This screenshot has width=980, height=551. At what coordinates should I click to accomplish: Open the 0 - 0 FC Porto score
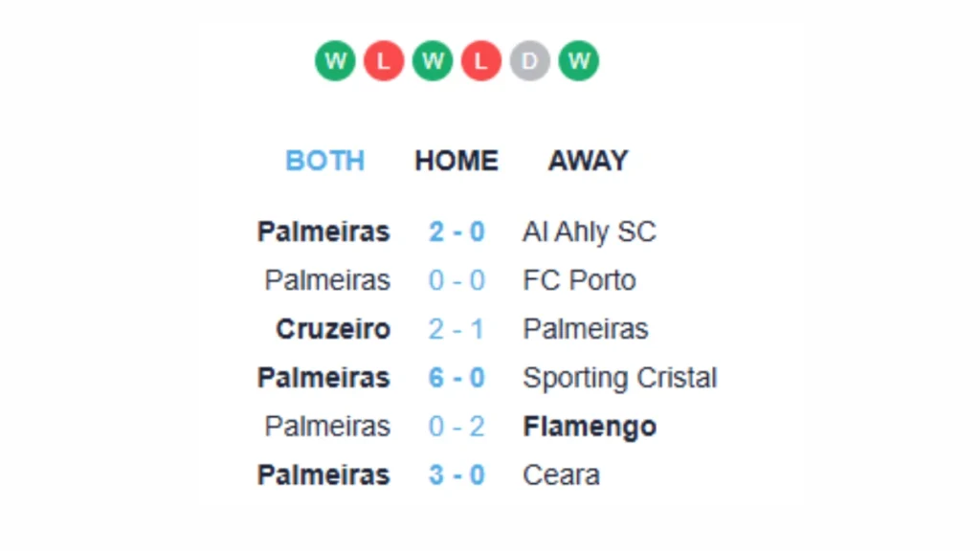tap(457, 280)
